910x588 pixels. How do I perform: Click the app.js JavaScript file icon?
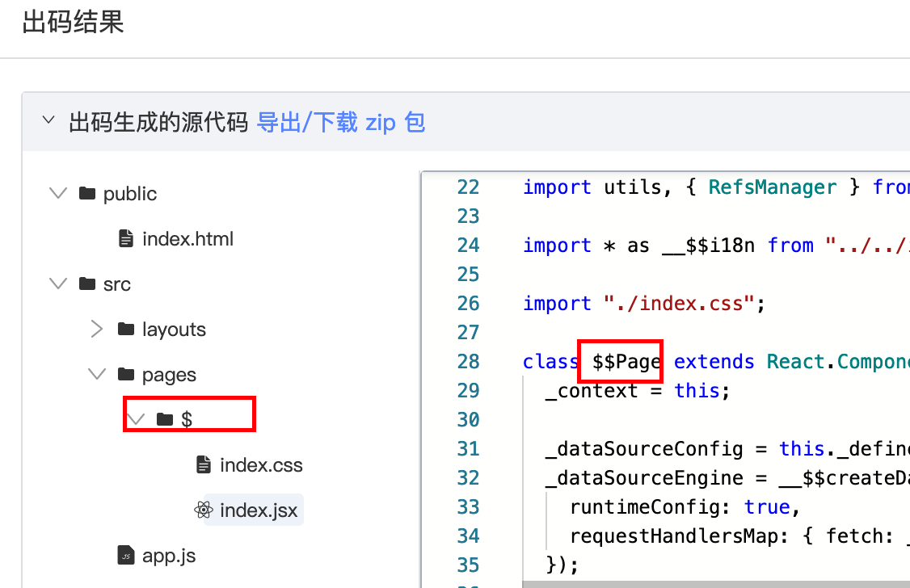(x=126, y=555)
